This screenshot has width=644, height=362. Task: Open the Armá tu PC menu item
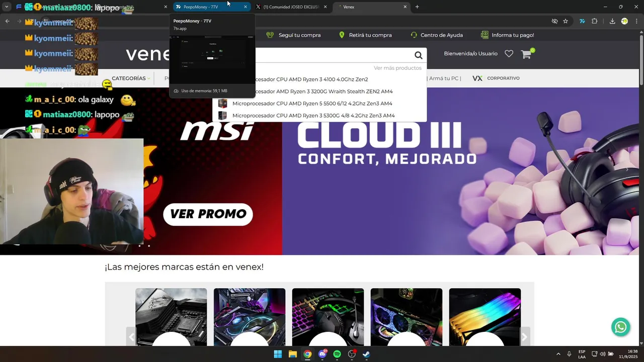coord(444,78)
